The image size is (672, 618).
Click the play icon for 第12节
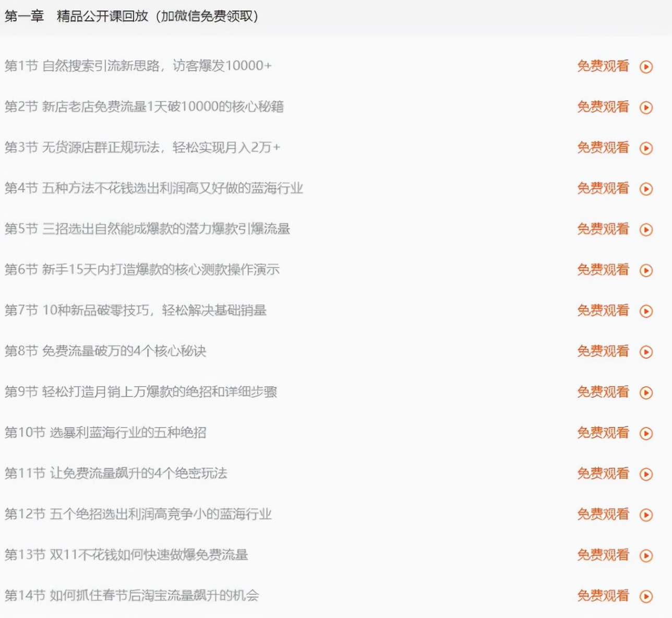646,515
